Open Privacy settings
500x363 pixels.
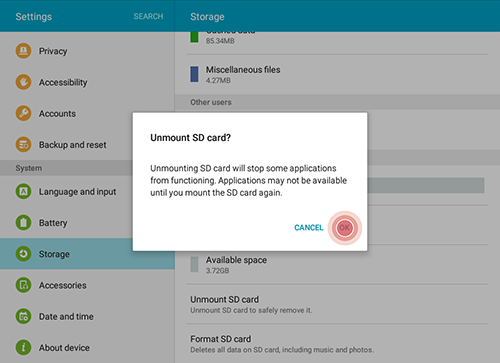pyautogui.click(x=87, y=51)
